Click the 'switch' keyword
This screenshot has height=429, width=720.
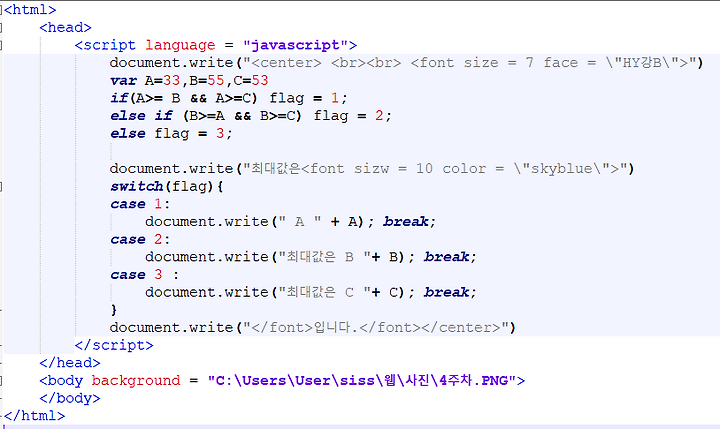(136, 186)
